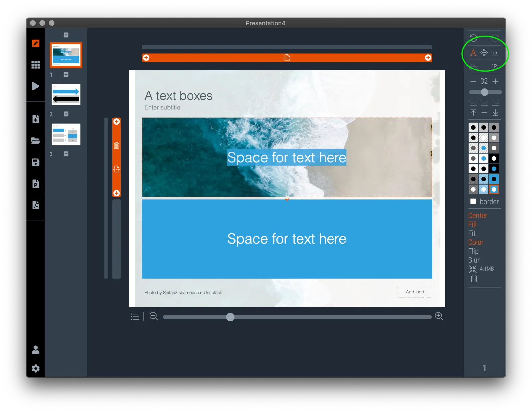Viewport: 532px width, 412px height.
Task: Select slide 2 thumbnail with arrows
Action: pyautogui.click(x=66, y=94)
